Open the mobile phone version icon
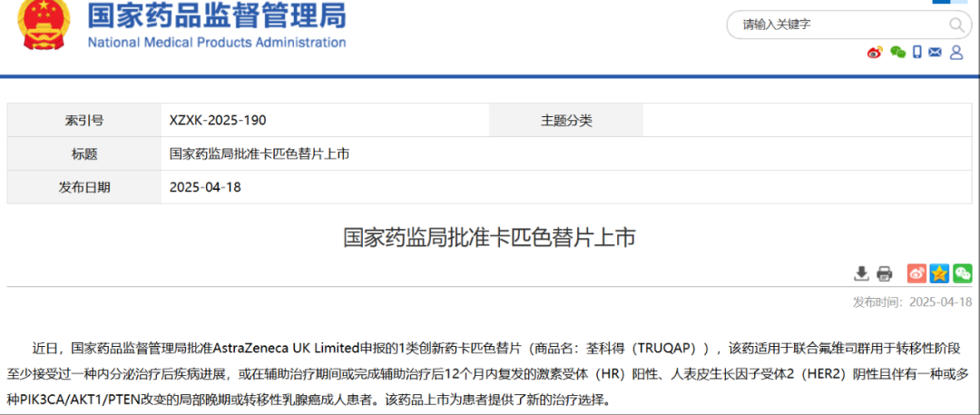Viewport: 980px width, 415px height. [x=916, y=52]
